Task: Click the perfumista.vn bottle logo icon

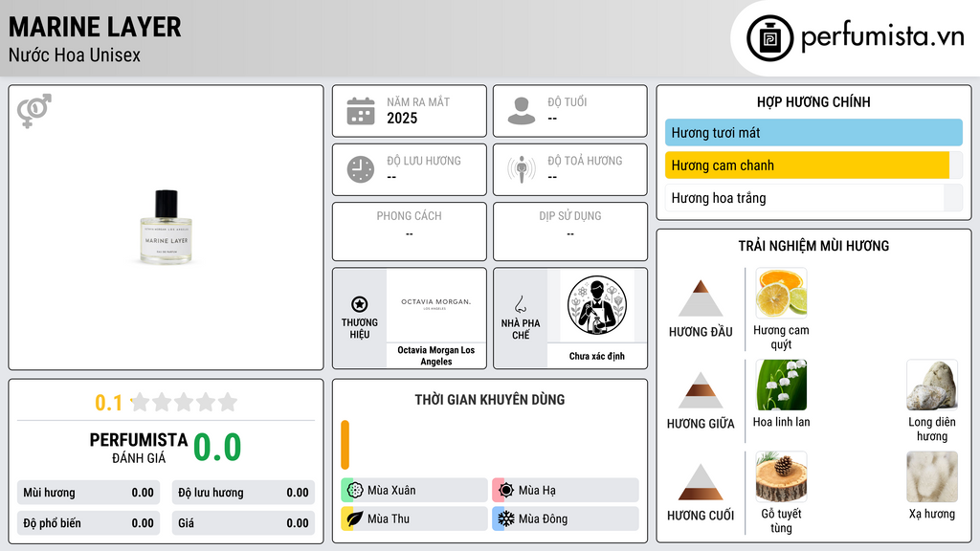Action: [x=769, y=38]
